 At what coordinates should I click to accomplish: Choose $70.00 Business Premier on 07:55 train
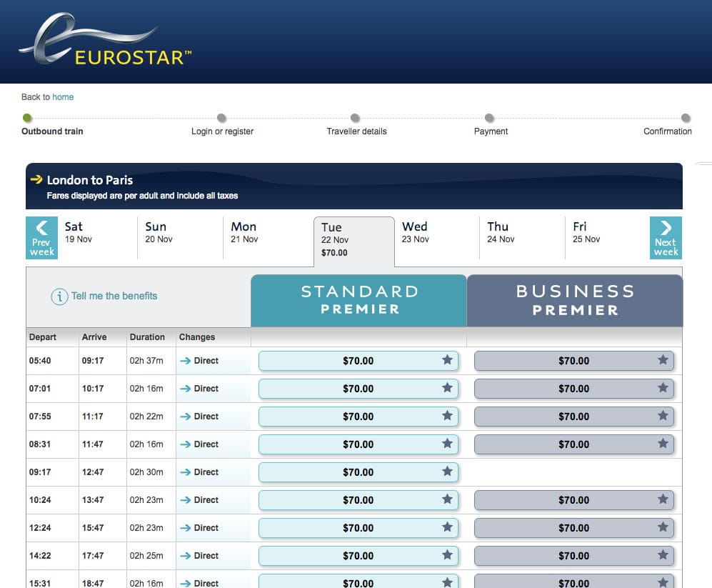574,417
